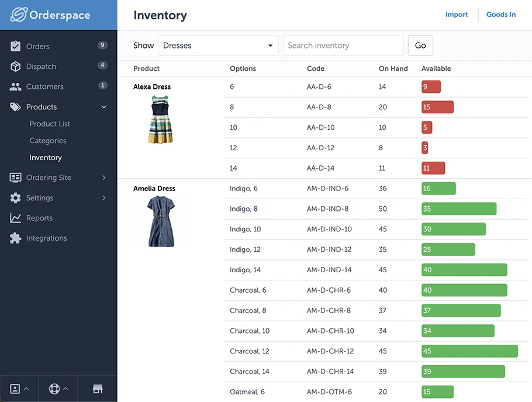Click the Integrations puzzle icon
This screenshot has height=402, width=532.
tap(16, 238)
